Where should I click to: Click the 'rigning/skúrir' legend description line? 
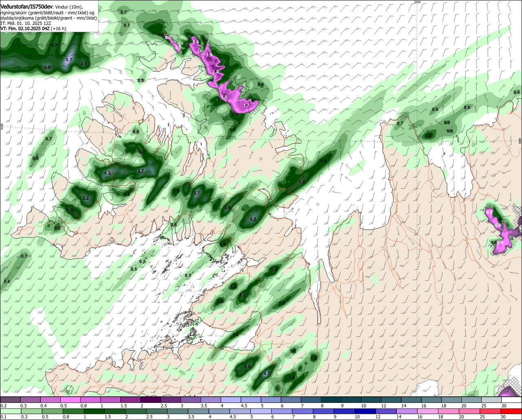pos(48,13)
